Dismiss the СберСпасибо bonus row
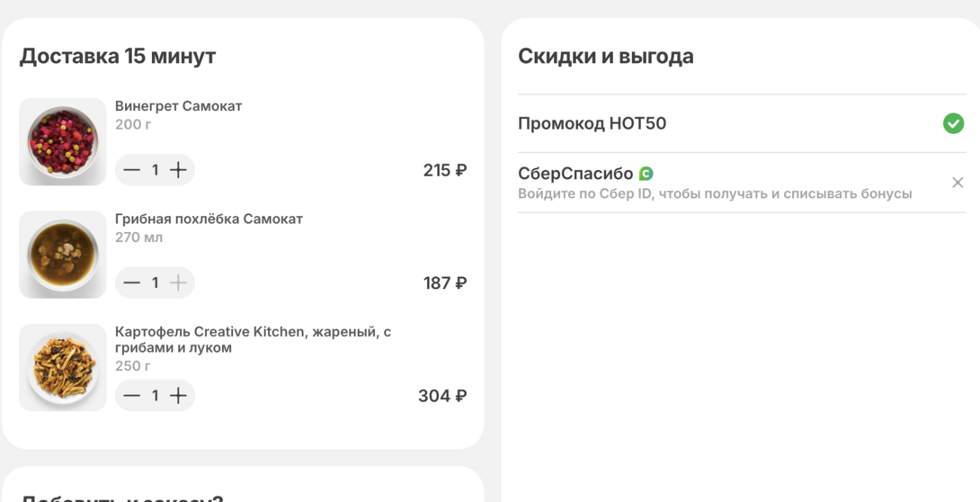 (958, 183)
